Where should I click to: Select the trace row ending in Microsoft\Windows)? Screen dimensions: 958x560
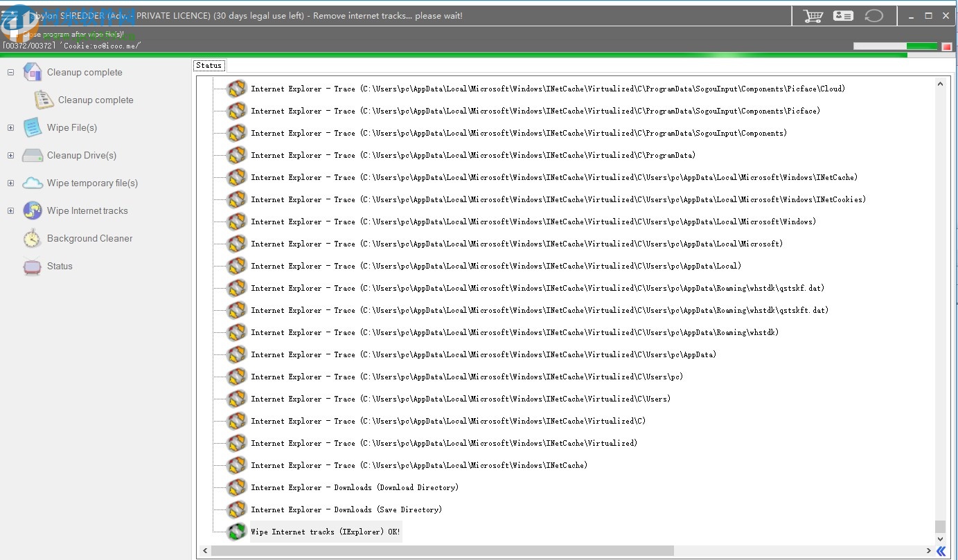pyautogui.click(x=533, y=222)
